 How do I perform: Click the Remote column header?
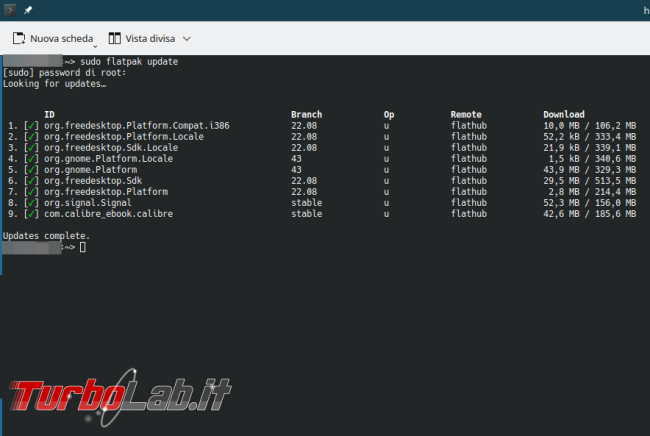(x=466, y=114)
